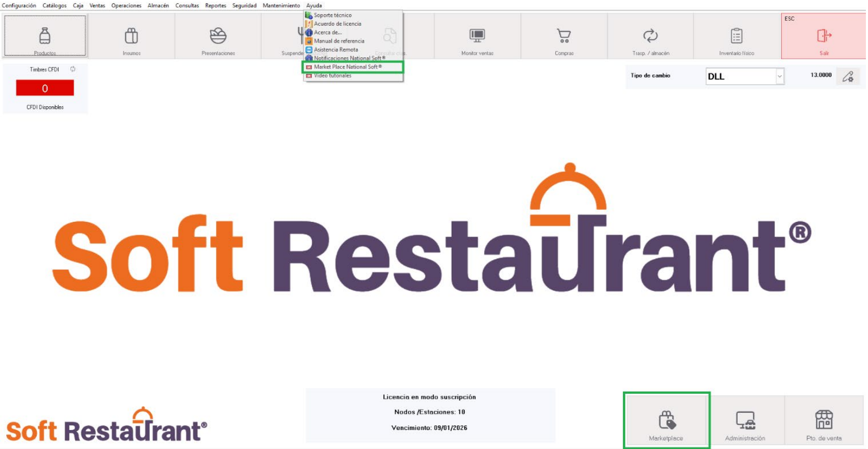Open the Configuración menu
The width and height of the screenshot is (868, 449).
[19, 5]
